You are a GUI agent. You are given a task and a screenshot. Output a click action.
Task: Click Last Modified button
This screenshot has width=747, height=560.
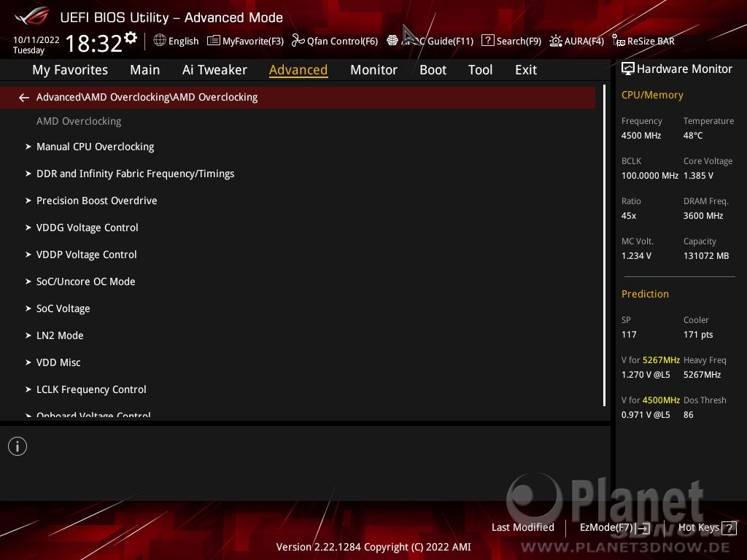point(522,527)
